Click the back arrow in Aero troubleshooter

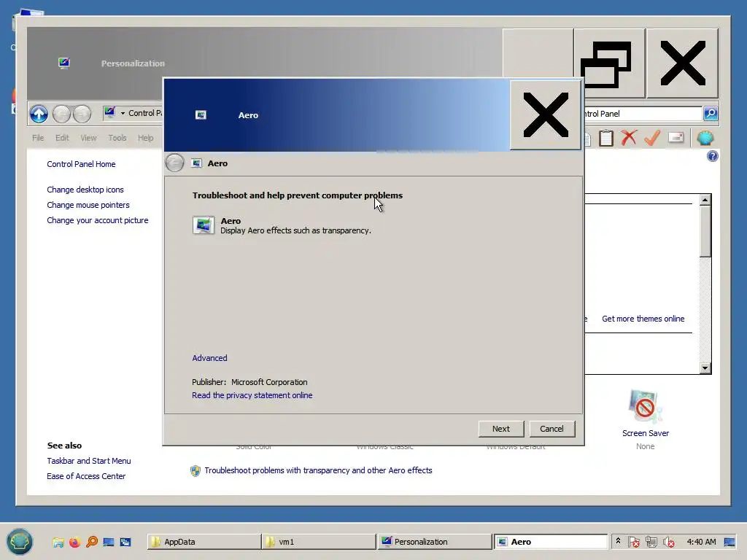tap(175, 163)
